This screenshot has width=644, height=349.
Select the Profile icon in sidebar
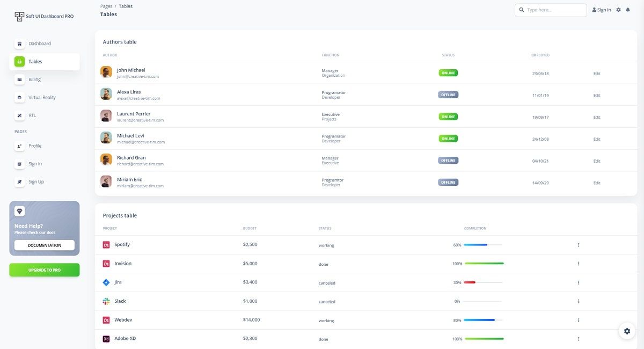[20, 146]
